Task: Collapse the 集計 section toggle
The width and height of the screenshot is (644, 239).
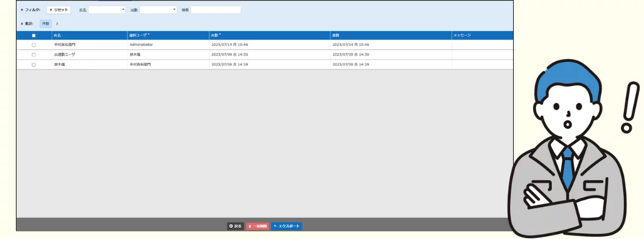Action: tap(22, 24)
